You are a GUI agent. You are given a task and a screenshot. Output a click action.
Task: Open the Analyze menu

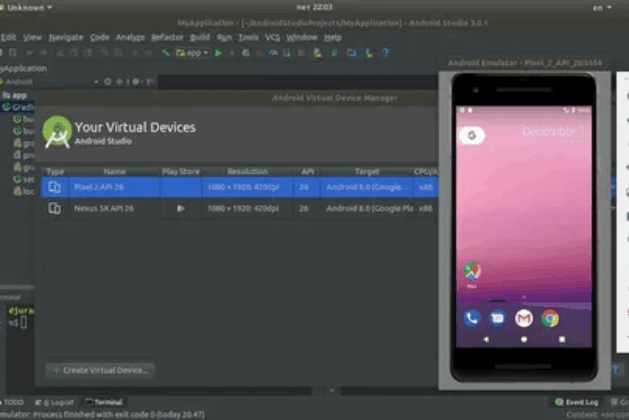tap(130, 37)
